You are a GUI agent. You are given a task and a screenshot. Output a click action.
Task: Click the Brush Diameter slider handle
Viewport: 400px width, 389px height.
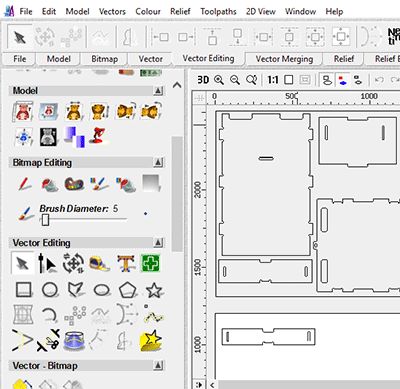click(x=45, y=220)
